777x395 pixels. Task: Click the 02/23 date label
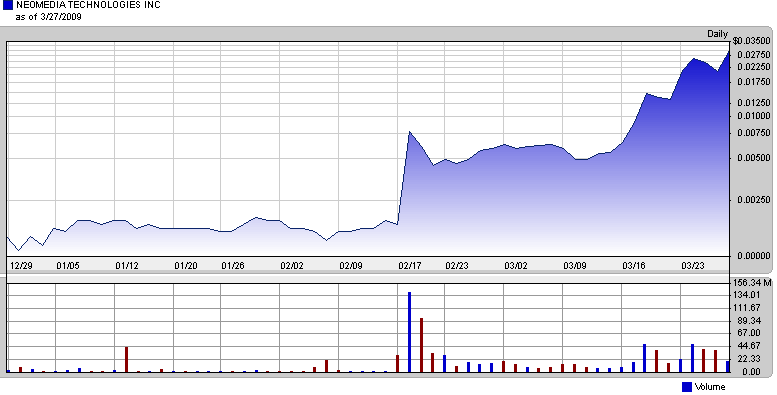457,266
